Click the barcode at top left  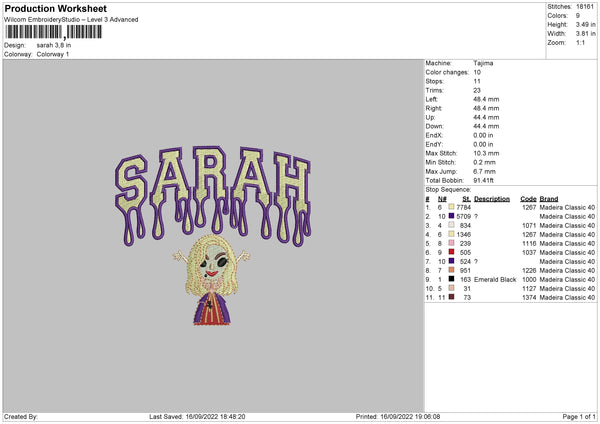(54, 32)
